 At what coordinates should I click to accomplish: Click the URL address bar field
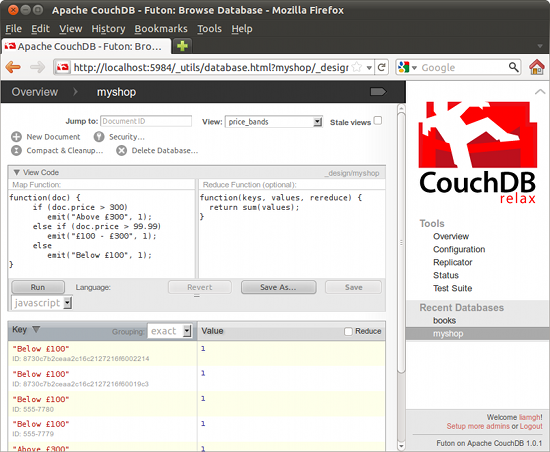[x=210, y=67]
